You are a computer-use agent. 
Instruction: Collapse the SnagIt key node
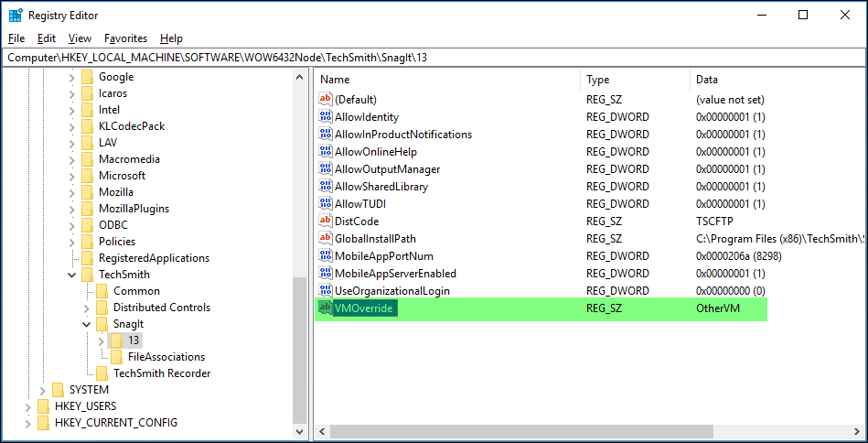click(x=87, y=324)
